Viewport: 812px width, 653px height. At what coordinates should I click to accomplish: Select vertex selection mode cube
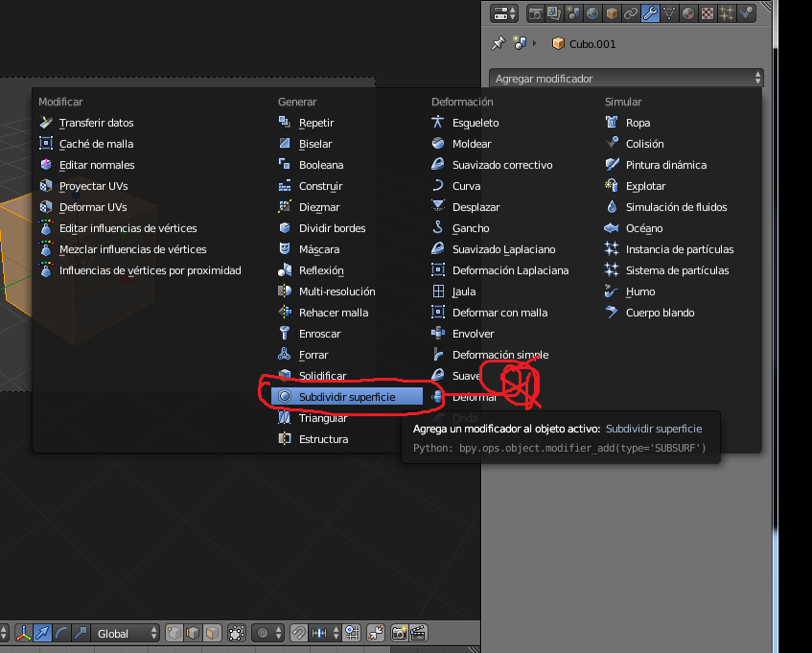[174, 633]
